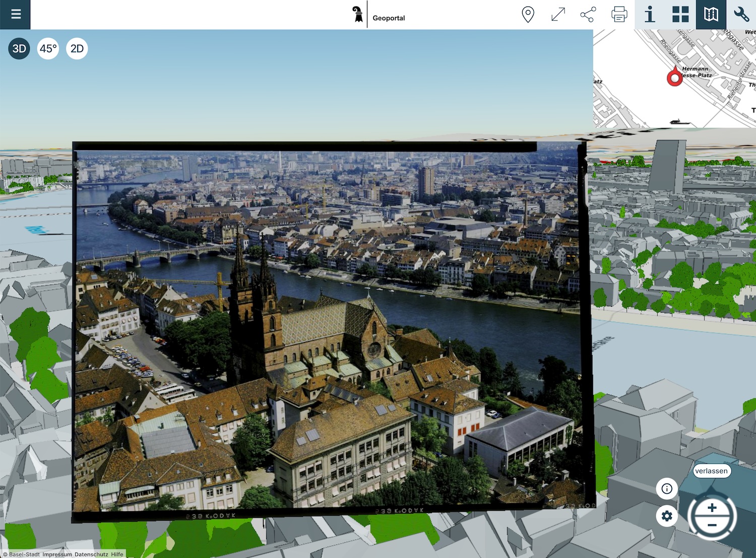Open the share link icon
Screen dimensions: 756x558
coord(588,15)
